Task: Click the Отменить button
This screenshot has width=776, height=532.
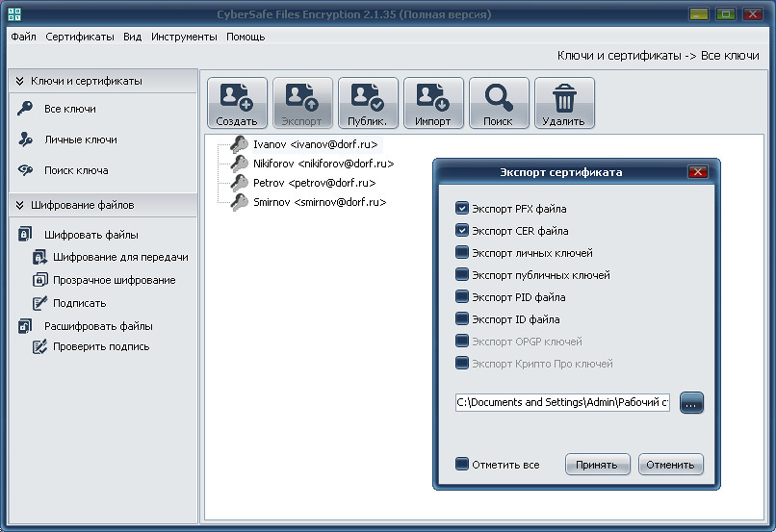Action: click(671, 465)
